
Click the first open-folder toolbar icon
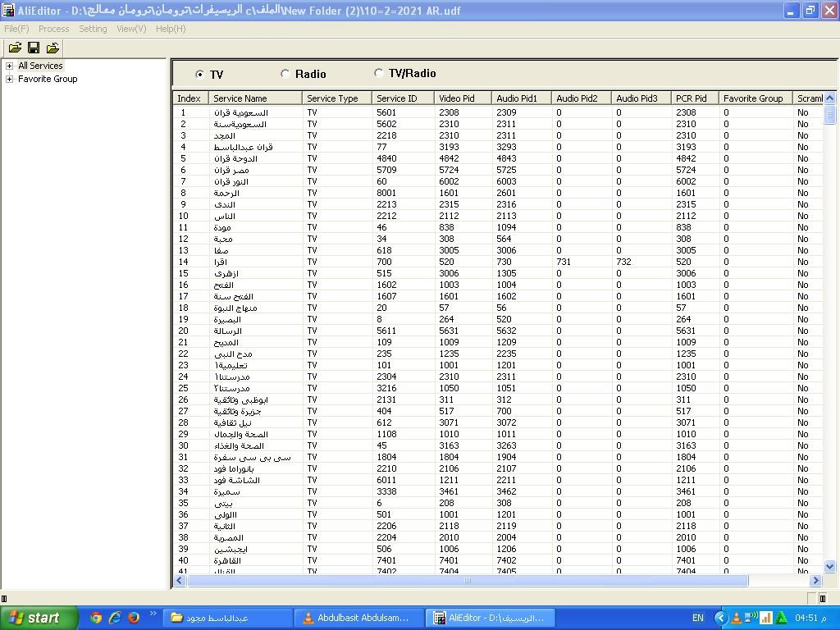pos(15,48)
